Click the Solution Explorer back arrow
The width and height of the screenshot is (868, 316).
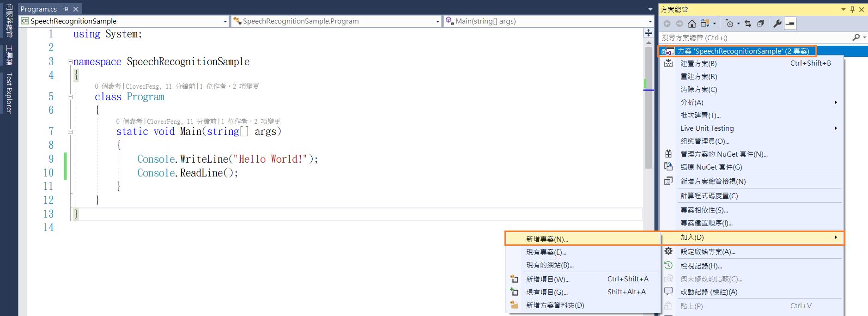(x=667, y=24)
